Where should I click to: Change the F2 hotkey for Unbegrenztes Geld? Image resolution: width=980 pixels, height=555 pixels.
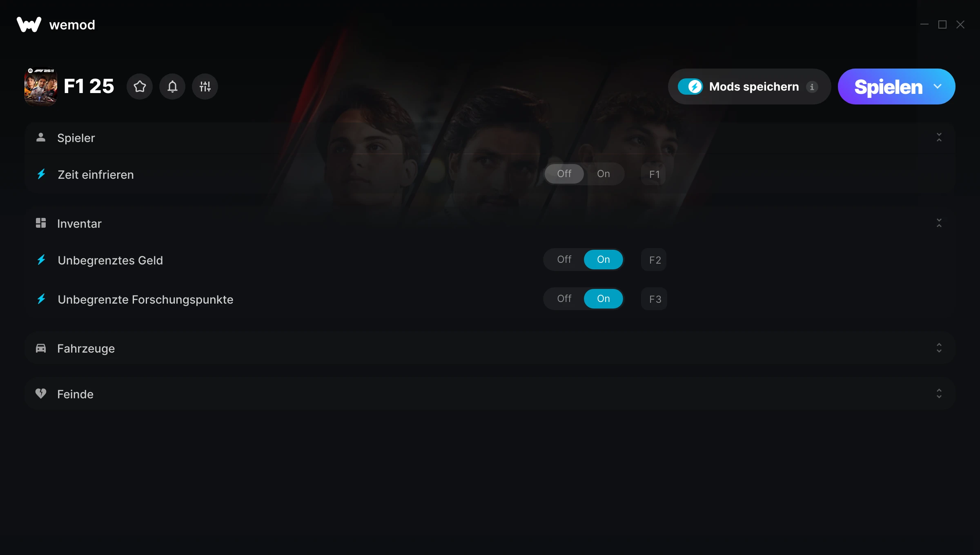(x=654, y=260)
